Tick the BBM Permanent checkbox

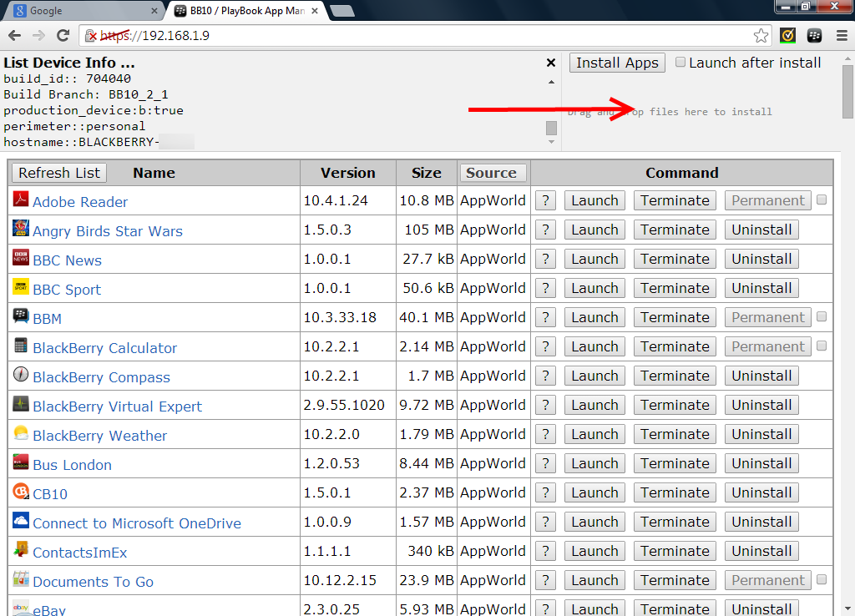click(822, 316)
